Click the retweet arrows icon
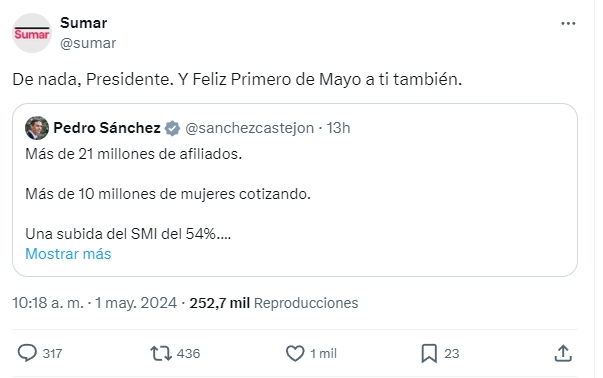Image resolution: width=603 pixels, height=378 pixels. 161,353
